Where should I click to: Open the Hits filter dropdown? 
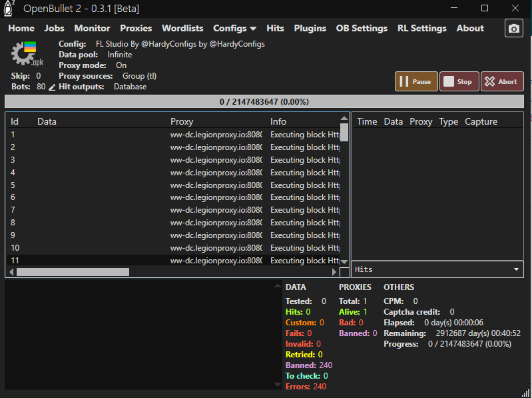437,269
